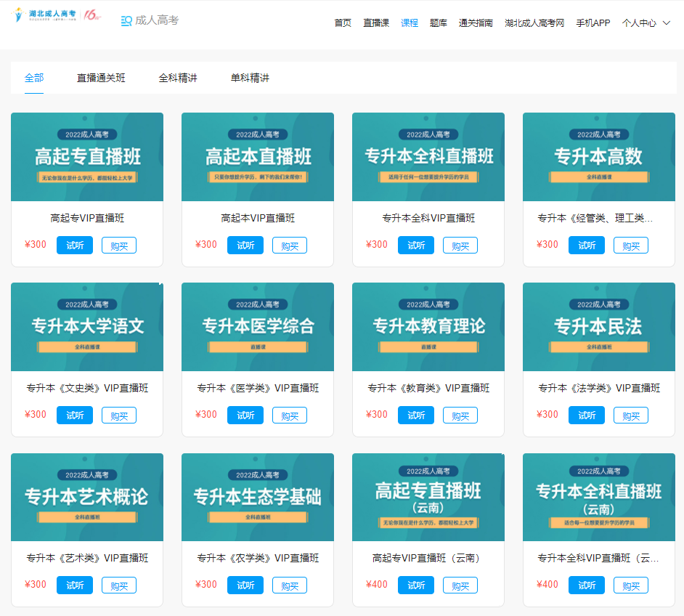Open the 专升本艺术概论 course thumbnail

click(86, 497)
